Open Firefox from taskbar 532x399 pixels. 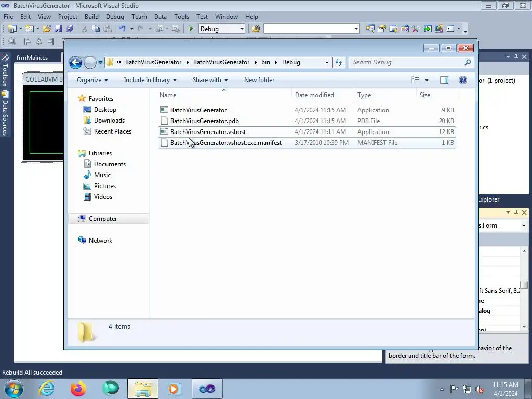(78, 389)
